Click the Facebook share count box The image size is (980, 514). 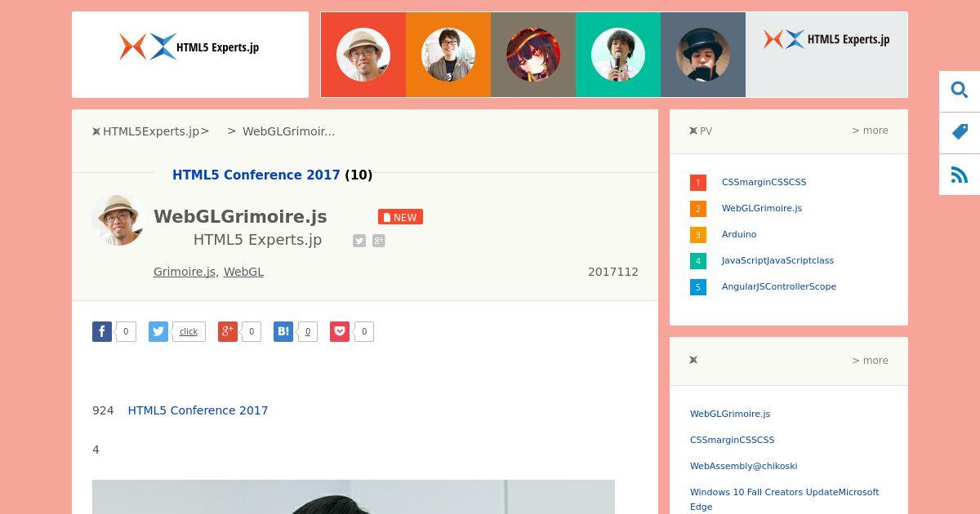tap(126, 331)
